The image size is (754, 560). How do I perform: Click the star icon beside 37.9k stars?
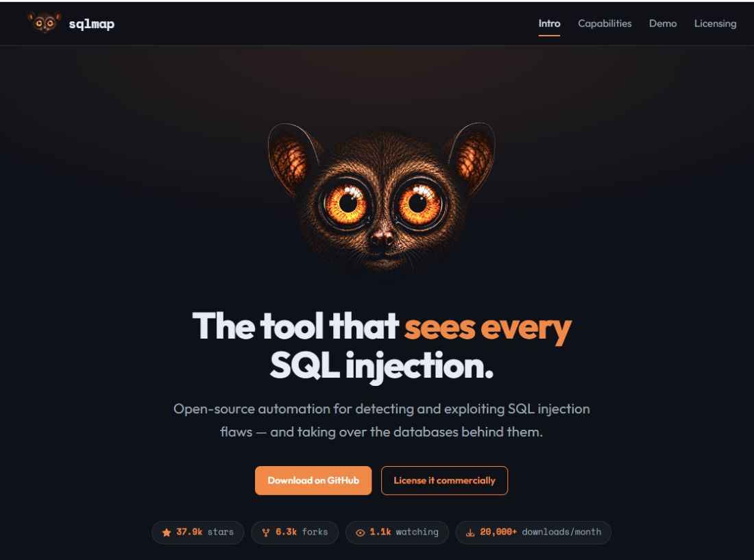pyautogui.click(x=167, y=532)
